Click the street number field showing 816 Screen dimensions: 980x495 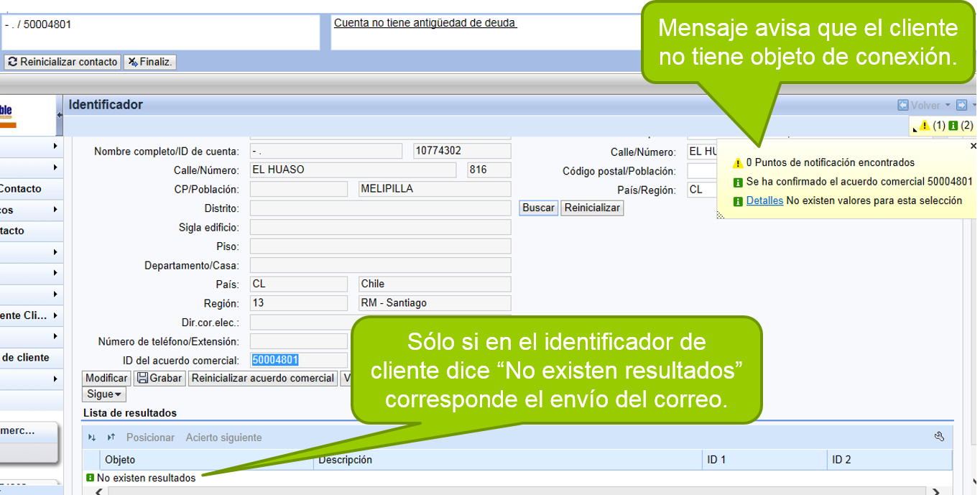[x=489, y=170]
